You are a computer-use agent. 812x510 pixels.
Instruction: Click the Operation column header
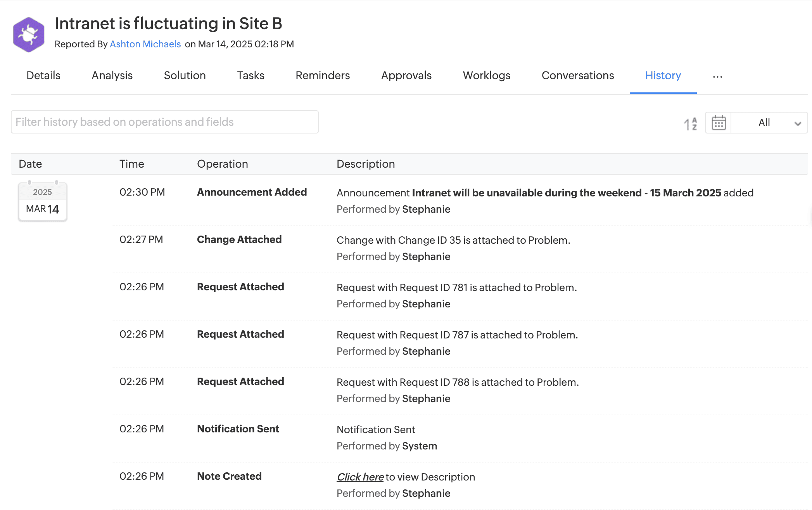pos(222,164)
